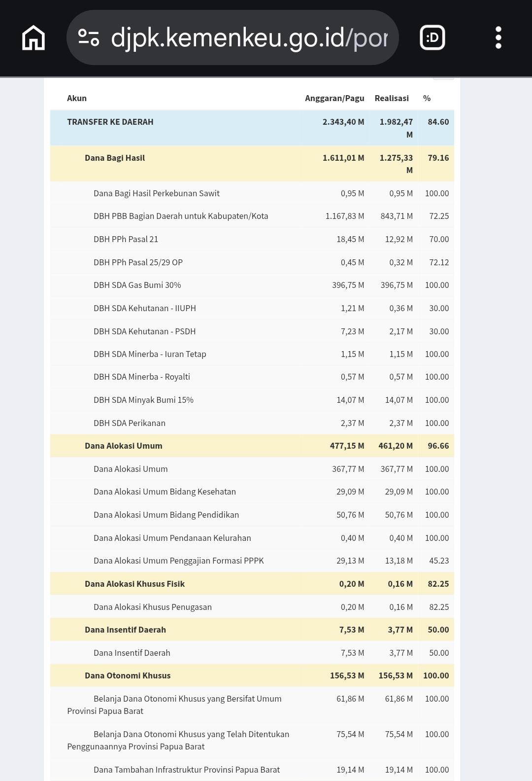This screenshot has height=781, width=532.
Task: Select the Dana Alokasi Khusus Fisik heading
Action: [x=134, y=584]
